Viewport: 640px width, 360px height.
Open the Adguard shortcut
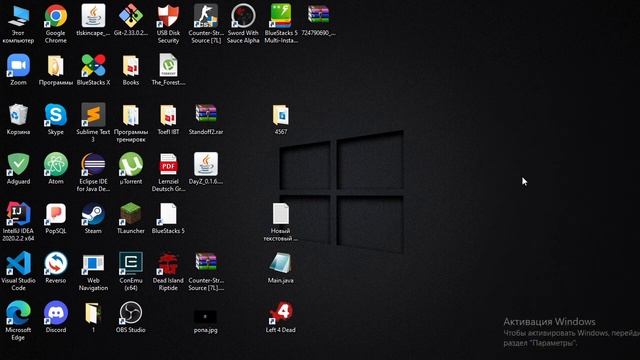(18, 164)
